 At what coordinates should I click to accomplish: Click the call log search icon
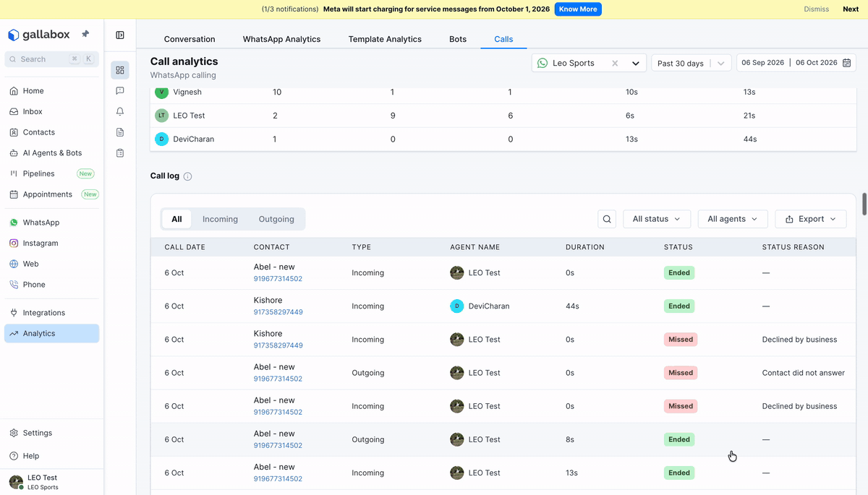608,219
